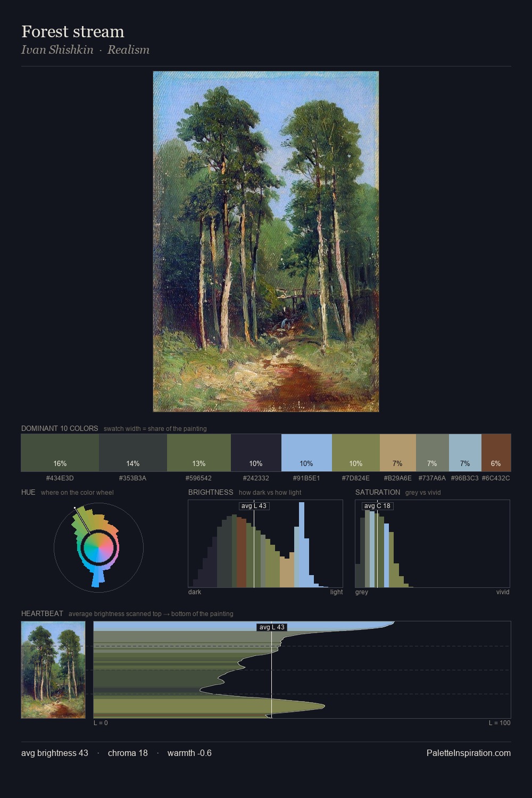Select the #353B3A charcoal swatch
This screenshot has width=532, height=798.
coord(133,453)
